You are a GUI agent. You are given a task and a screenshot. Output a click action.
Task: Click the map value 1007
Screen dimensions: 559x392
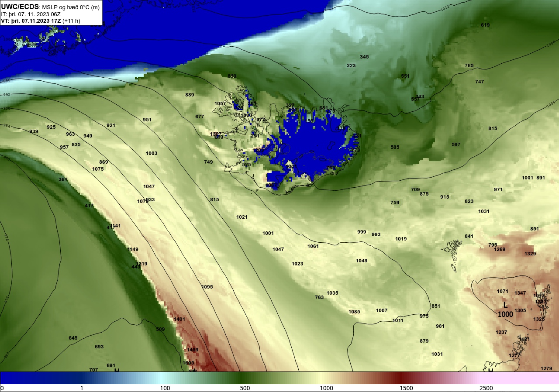(x=382, y=310)
